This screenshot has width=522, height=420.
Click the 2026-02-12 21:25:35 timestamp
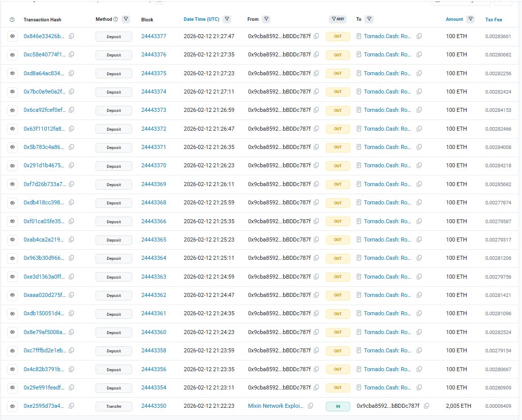pyautogui.click(x=209, y=221)
